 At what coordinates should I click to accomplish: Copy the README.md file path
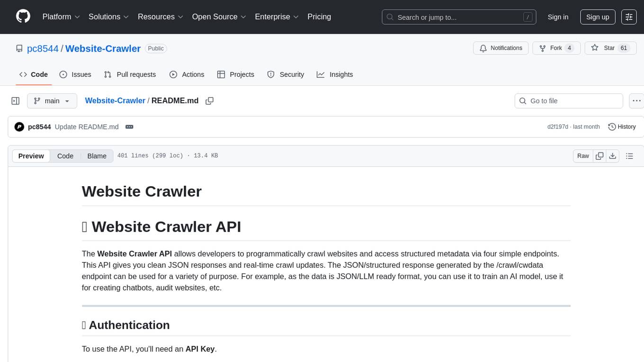click(209, 101)
